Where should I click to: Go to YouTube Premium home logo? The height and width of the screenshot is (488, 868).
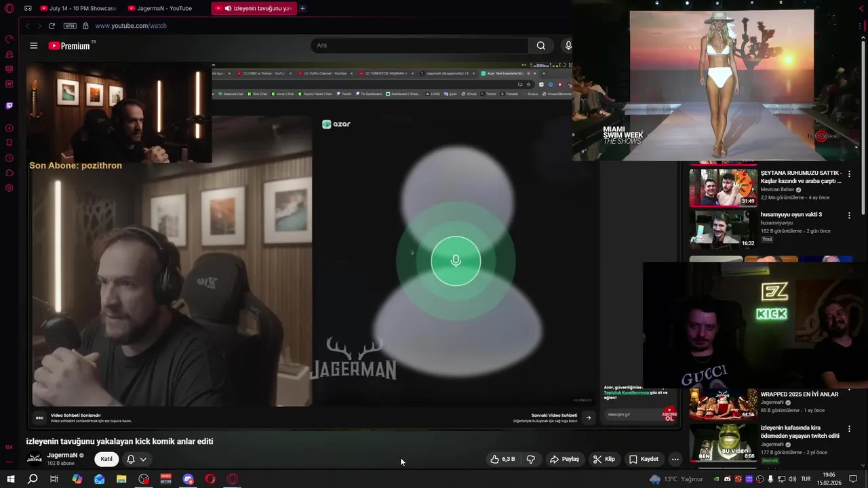[69, 45]
